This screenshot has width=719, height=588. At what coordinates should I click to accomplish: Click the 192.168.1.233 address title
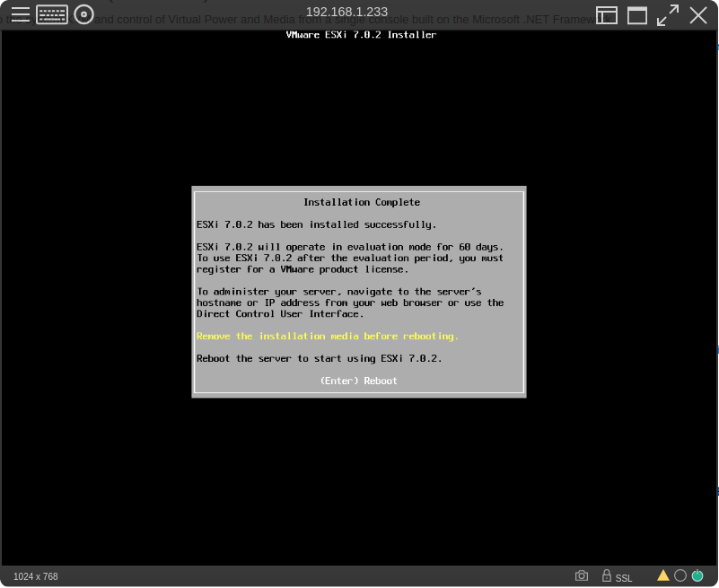(346, 12)
